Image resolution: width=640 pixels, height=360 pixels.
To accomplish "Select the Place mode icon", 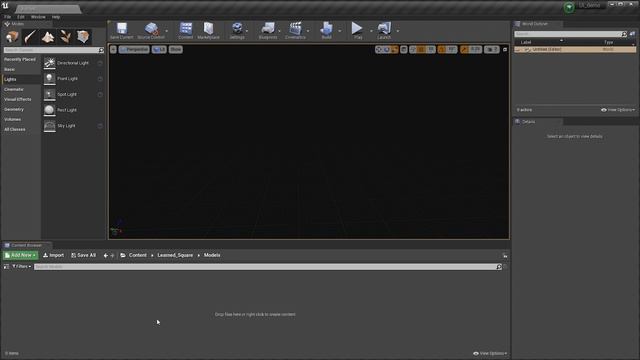I will tap(12, 37).
